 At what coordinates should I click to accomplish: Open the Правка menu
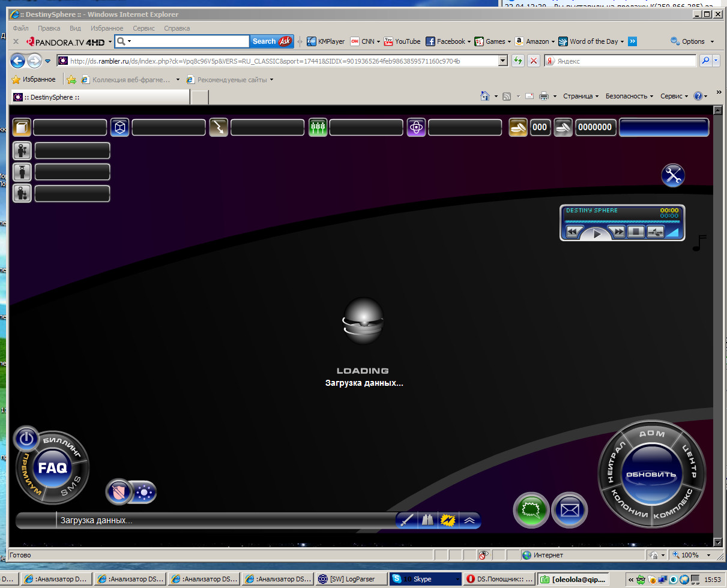click(x=49, y=28)
